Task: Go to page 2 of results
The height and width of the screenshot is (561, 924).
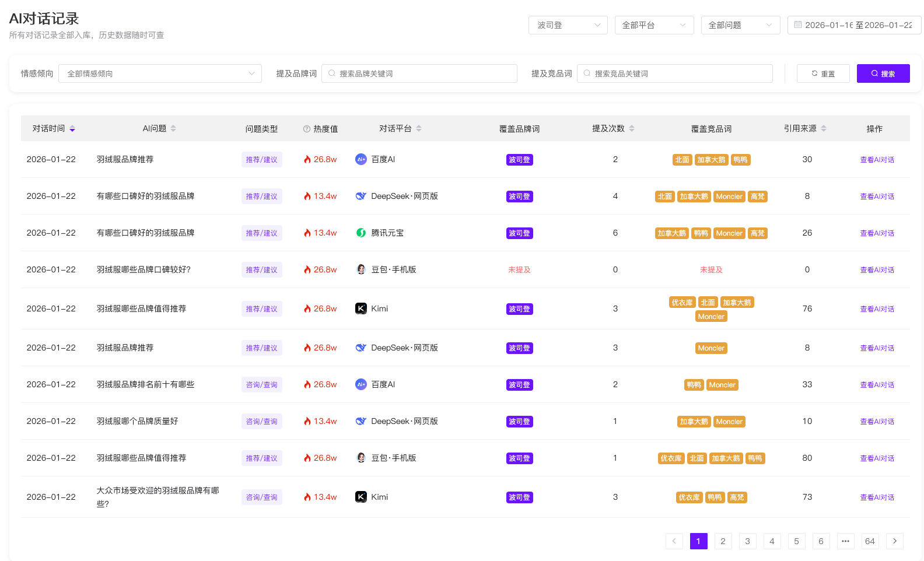Action: click(723, 541)
